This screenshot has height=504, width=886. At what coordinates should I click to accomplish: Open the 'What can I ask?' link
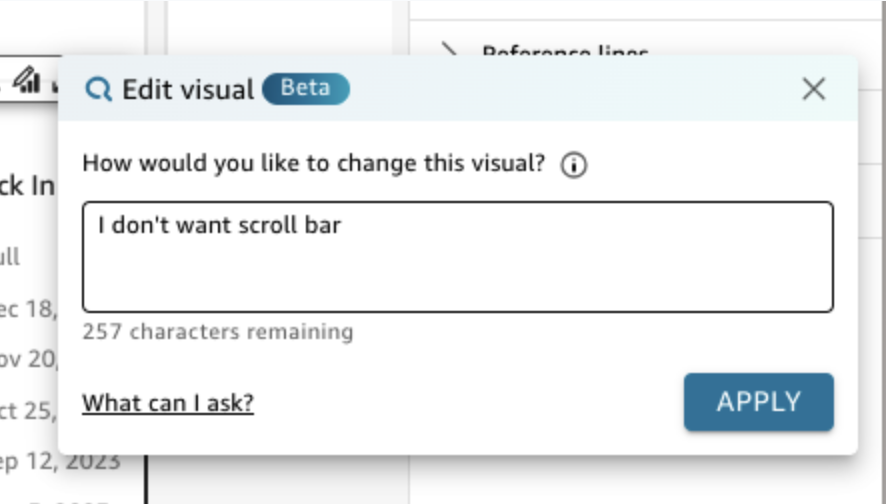(168, 403)
